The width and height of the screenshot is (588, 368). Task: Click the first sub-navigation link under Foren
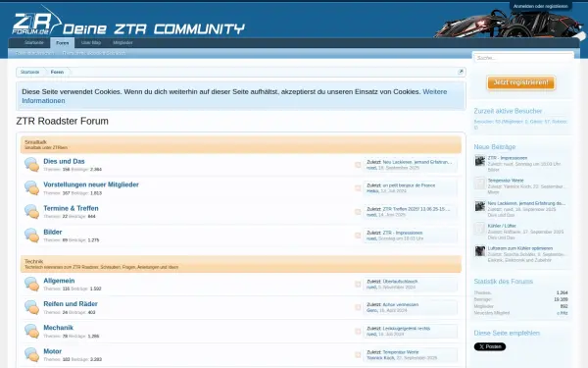tap(34, 53)
